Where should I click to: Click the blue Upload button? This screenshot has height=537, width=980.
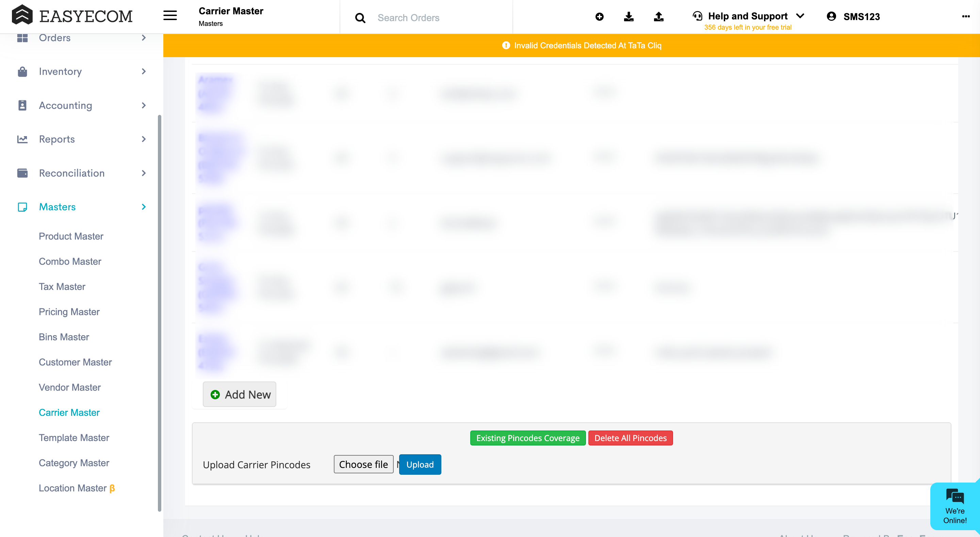[420, 464]
